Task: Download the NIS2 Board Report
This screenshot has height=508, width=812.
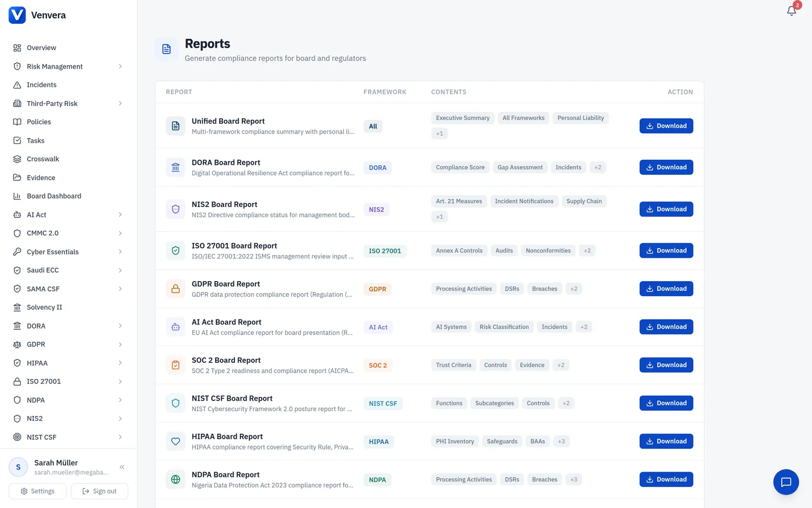Action: coord(666,209)
